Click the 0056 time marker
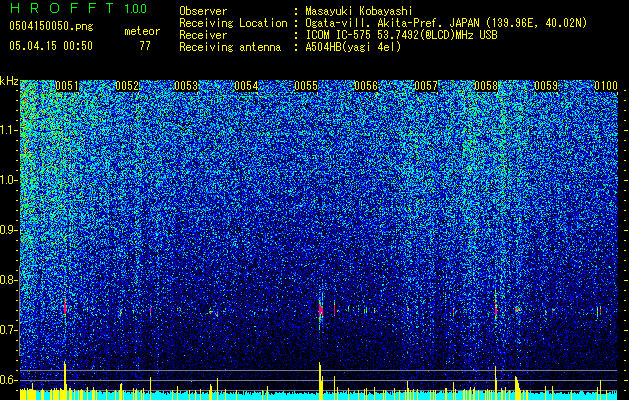629x400 pixels. point(366,86)
